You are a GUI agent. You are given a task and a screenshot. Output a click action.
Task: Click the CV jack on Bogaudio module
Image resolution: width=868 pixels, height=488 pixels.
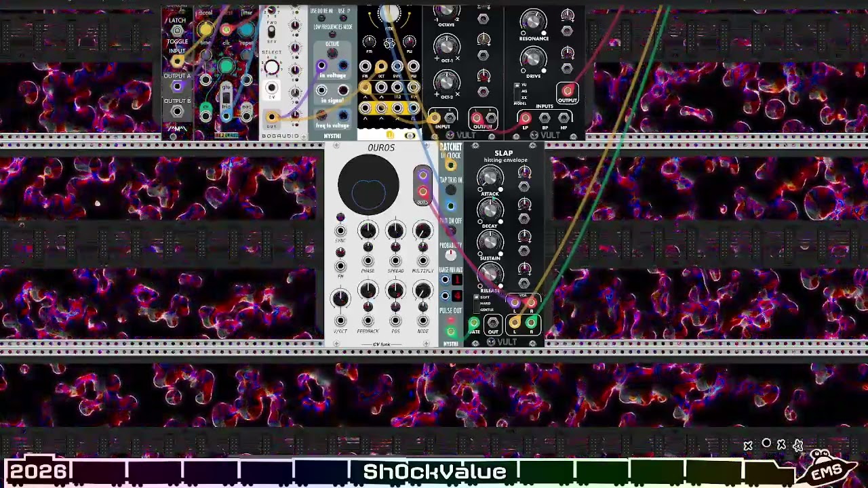pyautogui.click(x=271, y=88)
